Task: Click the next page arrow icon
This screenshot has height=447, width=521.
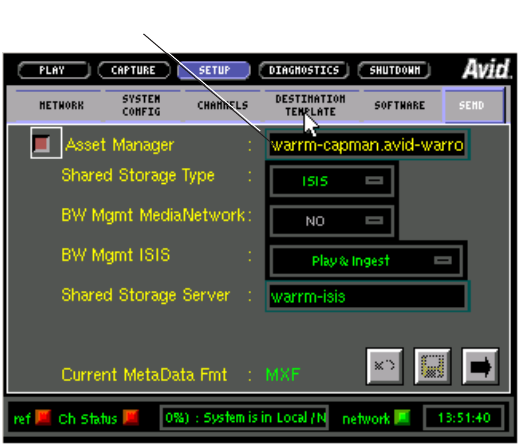Action: [x=480, y=366]
